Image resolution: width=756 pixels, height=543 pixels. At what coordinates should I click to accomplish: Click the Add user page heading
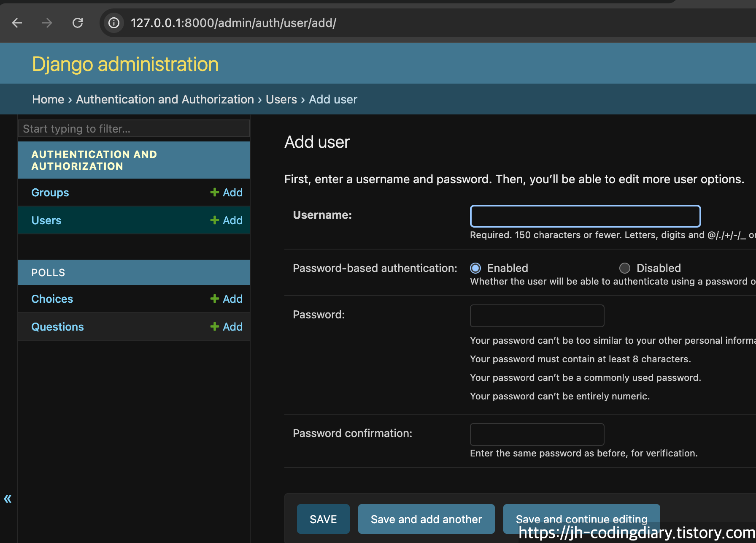click(x=317, y=142)
